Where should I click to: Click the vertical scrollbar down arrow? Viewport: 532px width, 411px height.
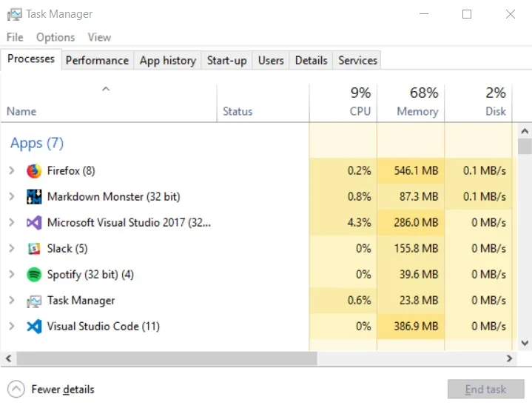[x=525, y=343]
